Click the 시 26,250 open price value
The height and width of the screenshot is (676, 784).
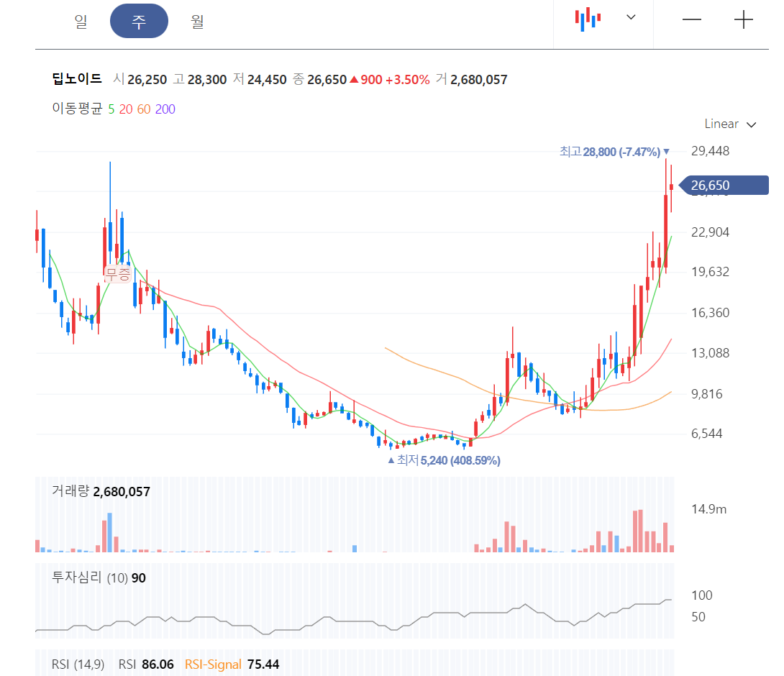(x=140, y=80)
